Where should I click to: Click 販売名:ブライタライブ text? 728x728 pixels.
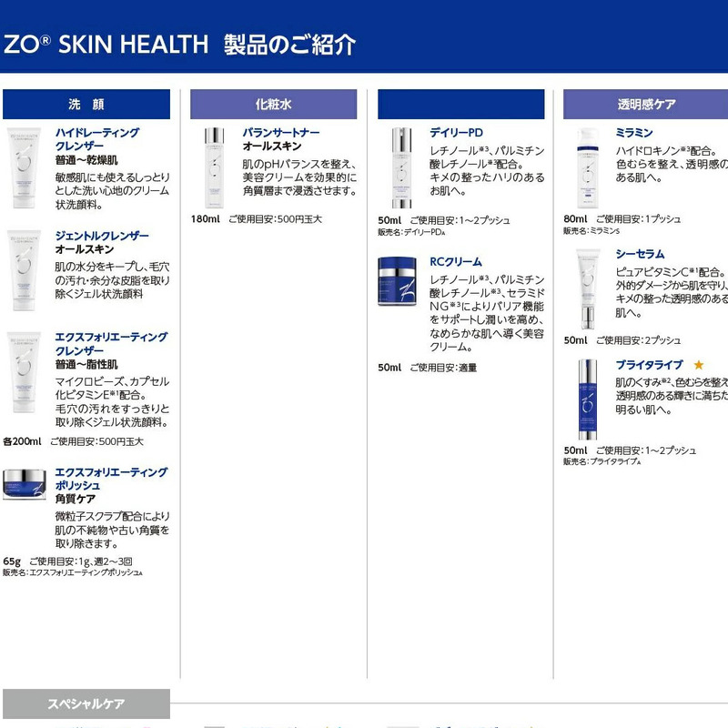[x=602, y=461]
